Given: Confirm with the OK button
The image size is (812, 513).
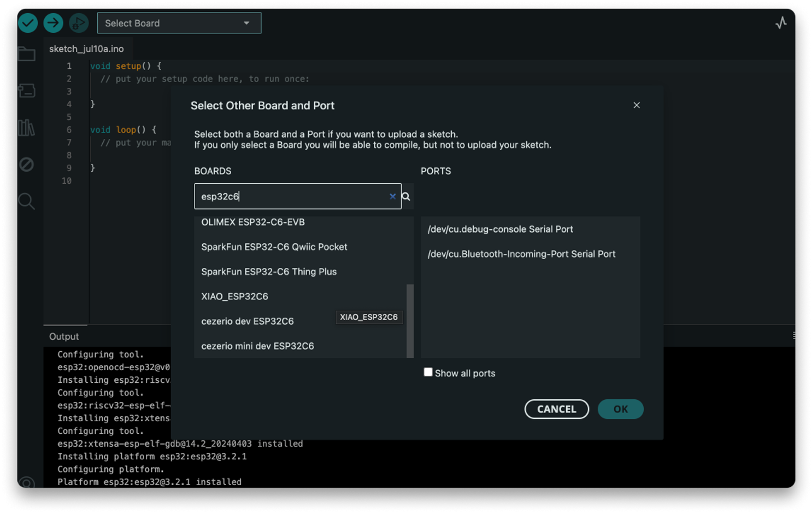Looking at the screenshot, I should pyautogui.click(x=620, y=409).
